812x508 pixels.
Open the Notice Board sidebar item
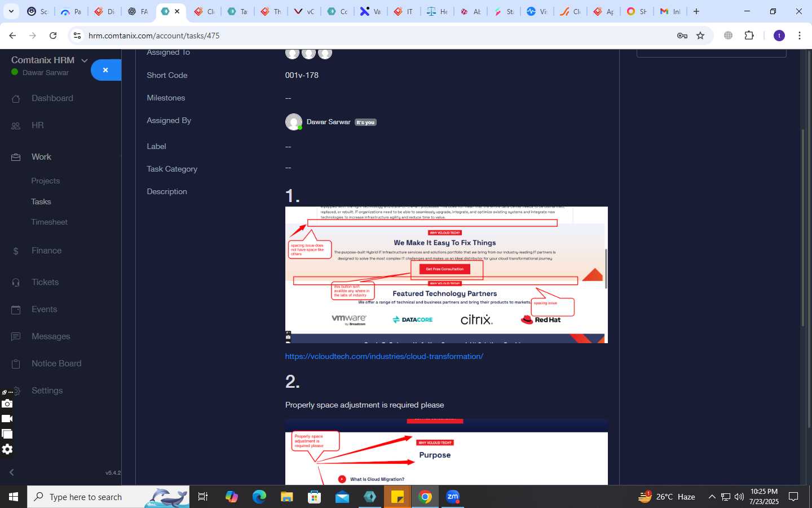(56, 364)
